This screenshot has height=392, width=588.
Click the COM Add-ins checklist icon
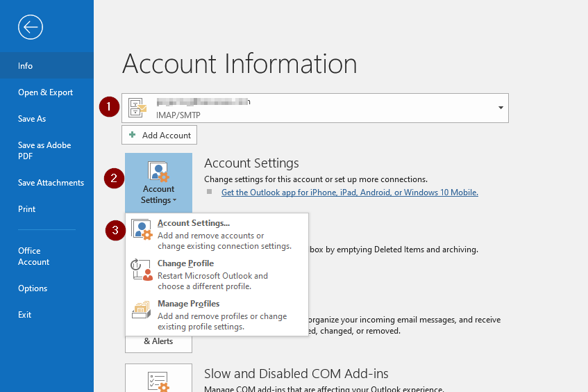pyautogui.click(x=158, y=382)
